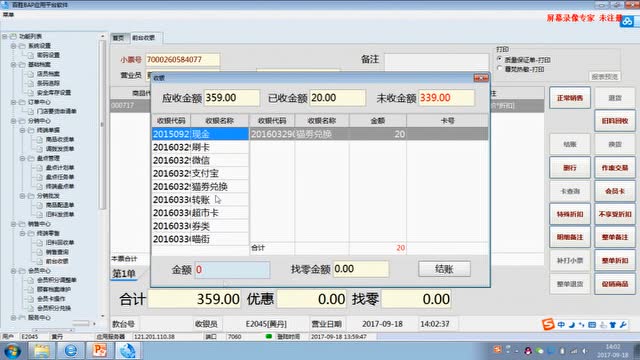Click the folder icon beside 会员中心
Image resolution: width=640 pixels, height=360 pixels.
[22, 271]
